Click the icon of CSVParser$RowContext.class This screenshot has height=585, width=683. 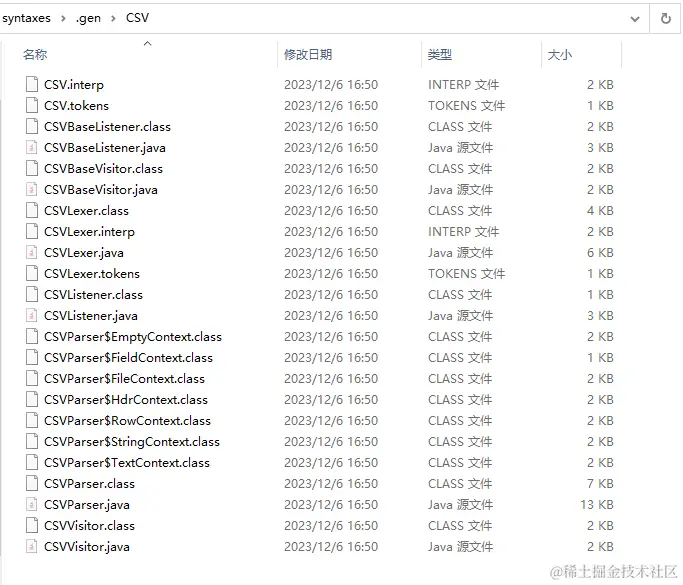tap(32, 420)
